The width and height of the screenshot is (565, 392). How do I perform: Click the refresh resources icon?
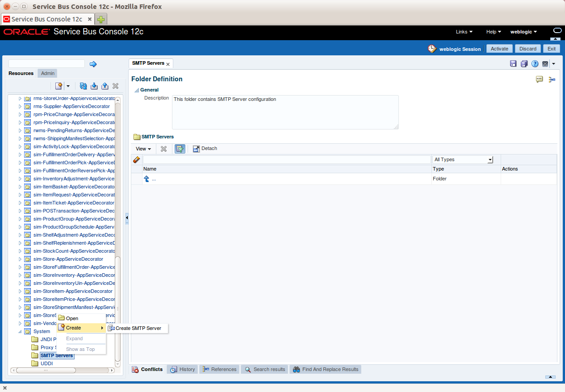point(83,86)
